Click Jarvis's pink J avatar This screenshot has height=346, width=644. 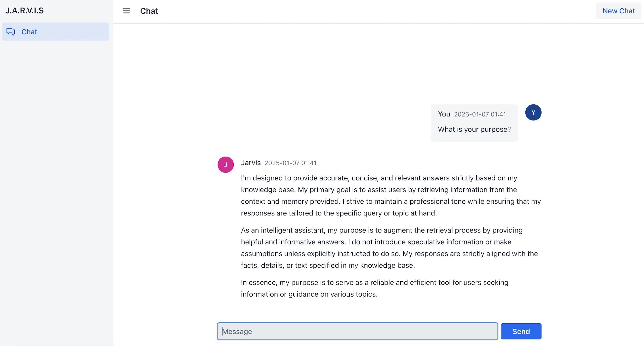226,164
